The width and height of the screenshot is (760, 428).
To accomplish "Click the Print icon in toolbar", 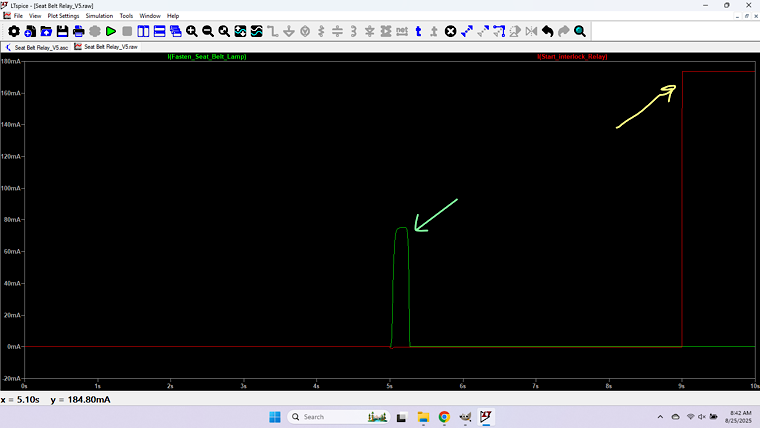I will 79,32.
